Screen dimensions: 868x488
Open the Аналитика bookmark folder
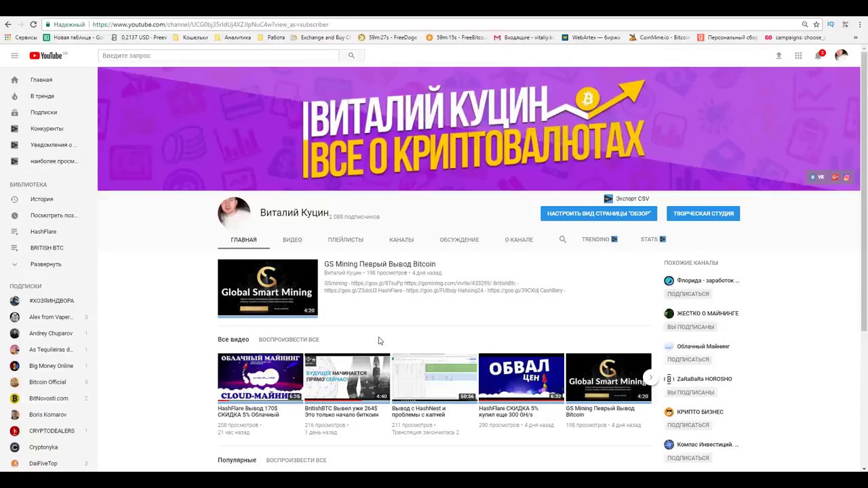click(233, 38)
